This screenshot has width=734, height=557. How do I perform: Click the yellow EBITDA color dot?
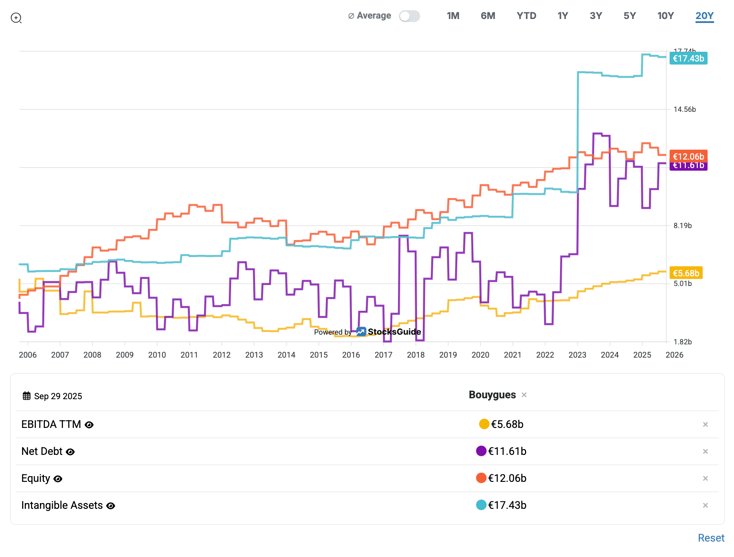point(483,425)
